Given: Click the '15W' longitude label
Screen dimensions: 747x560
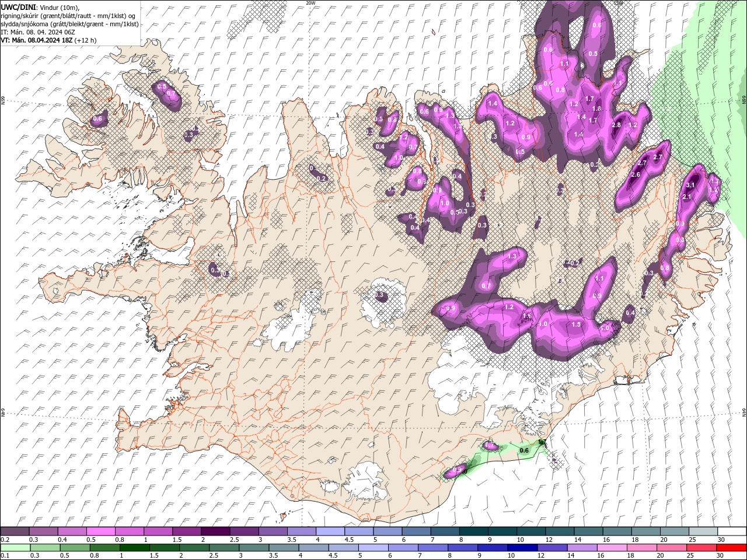Looking at the screenshot, I should point(618,3).
